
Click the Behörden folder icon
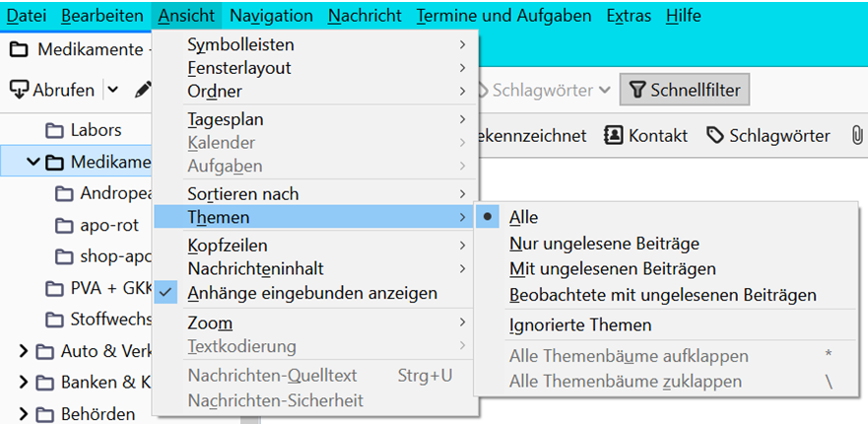45,414
